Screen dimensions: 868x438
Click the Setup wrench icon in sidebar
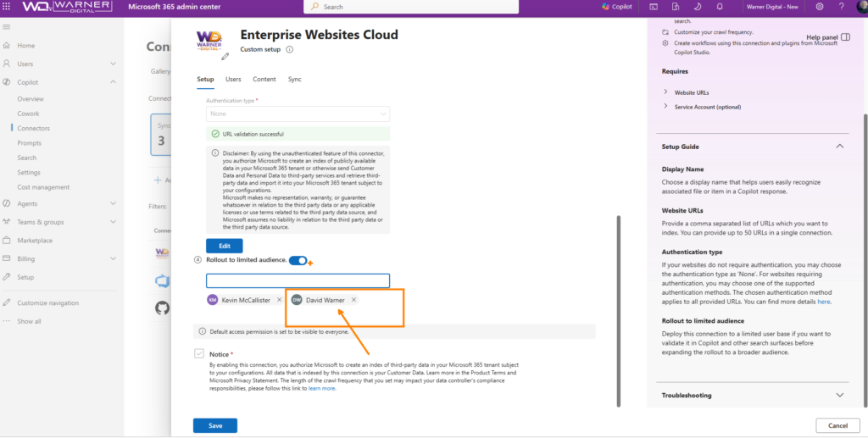[7, 277]
